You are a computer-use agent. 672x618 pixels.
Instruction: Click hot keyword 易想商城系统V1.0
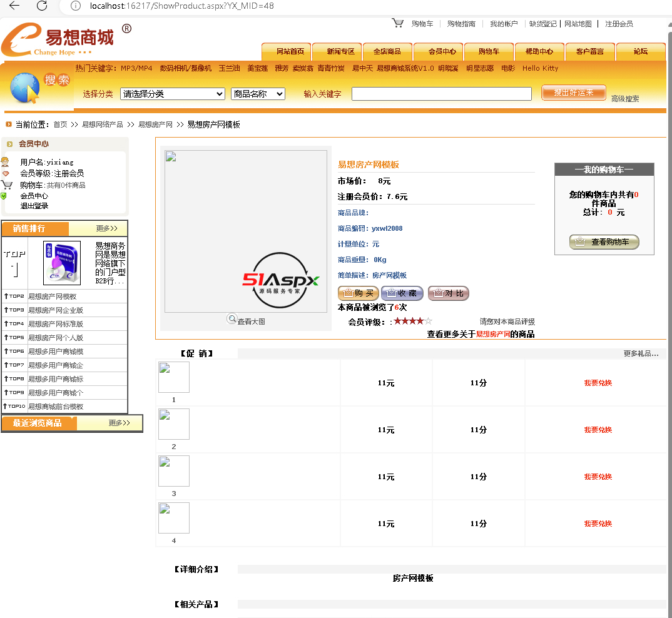[x=405, y=68]
